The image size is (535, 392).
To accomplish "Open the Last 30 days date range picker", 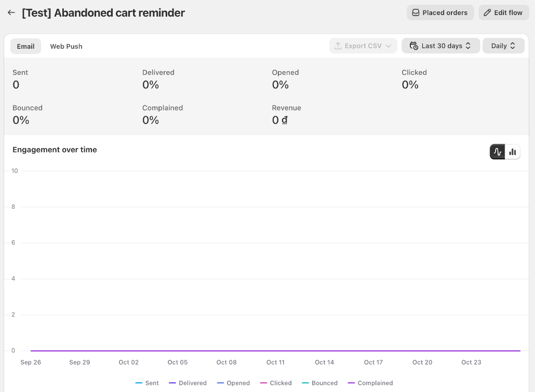I will [x=440, y=46].
